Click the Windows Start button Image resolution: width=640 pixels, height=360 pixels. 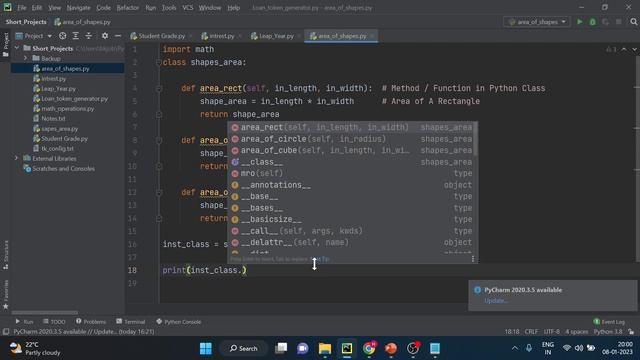tap(206, 348)
